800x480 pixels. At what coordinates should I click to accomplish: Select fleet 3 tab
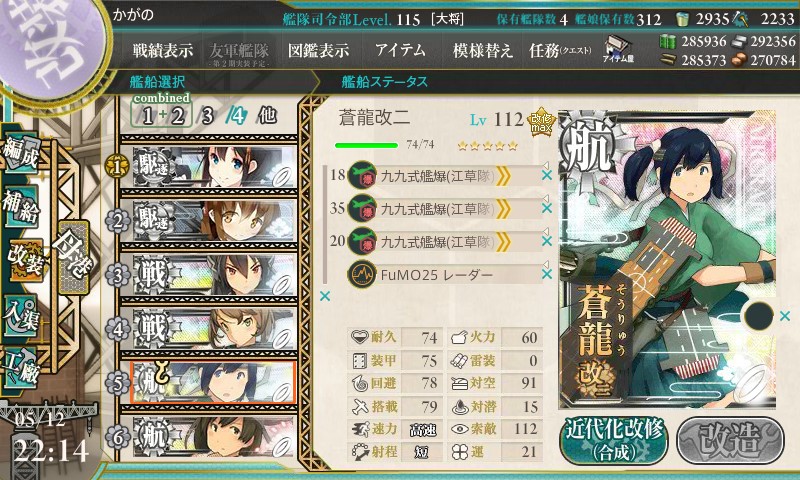click(x=207, y=116)
